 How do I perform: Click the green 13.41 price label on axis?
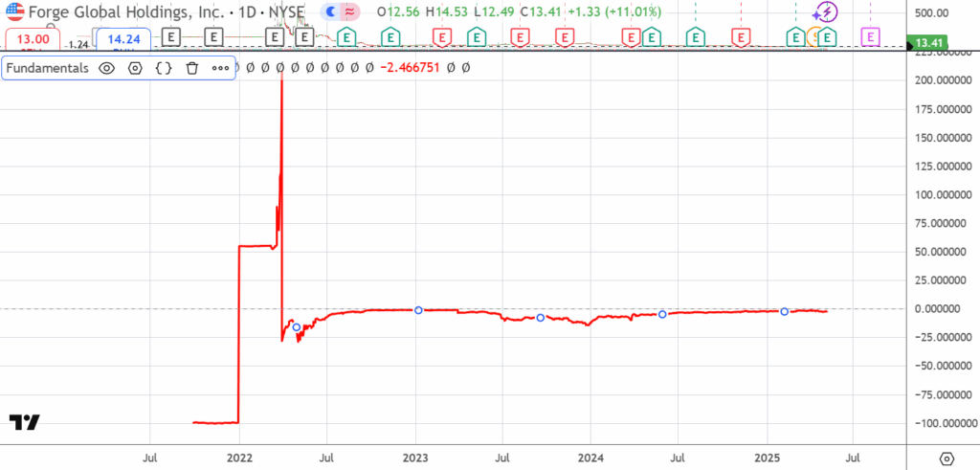[930, 44]
